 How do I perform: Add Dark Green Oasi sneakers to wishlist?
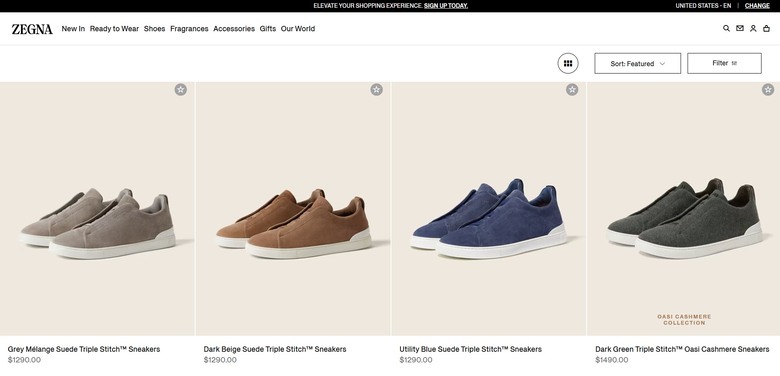click(768, 90)
